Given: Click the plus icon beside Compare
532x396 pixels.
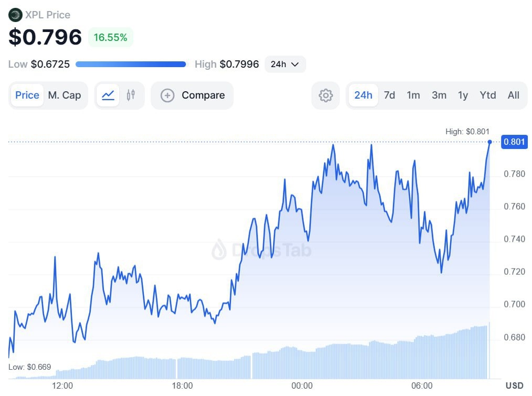Looking at the screenshot, I should click(x=167, y=95).
